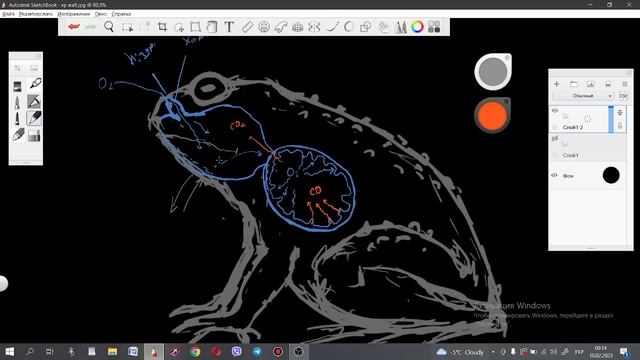640x360 pixels.
Task: Select the chisel pen brush
Action: point(34,101)
